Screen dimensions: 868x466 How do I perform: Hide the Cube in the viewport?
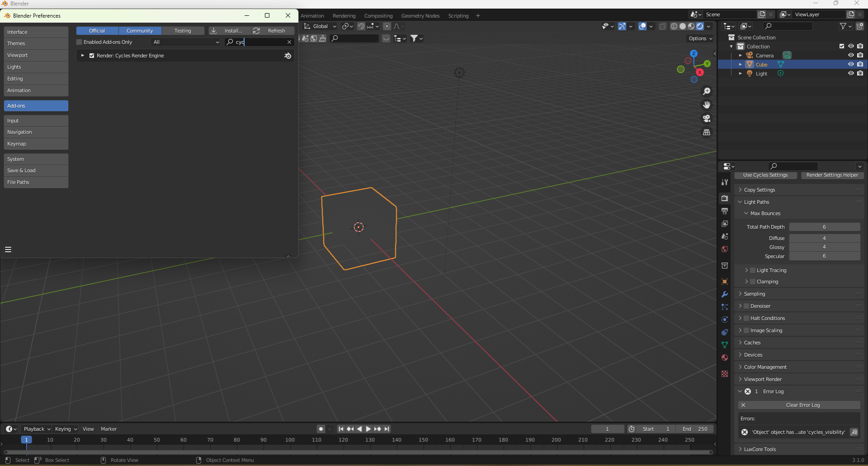[851, 65]
